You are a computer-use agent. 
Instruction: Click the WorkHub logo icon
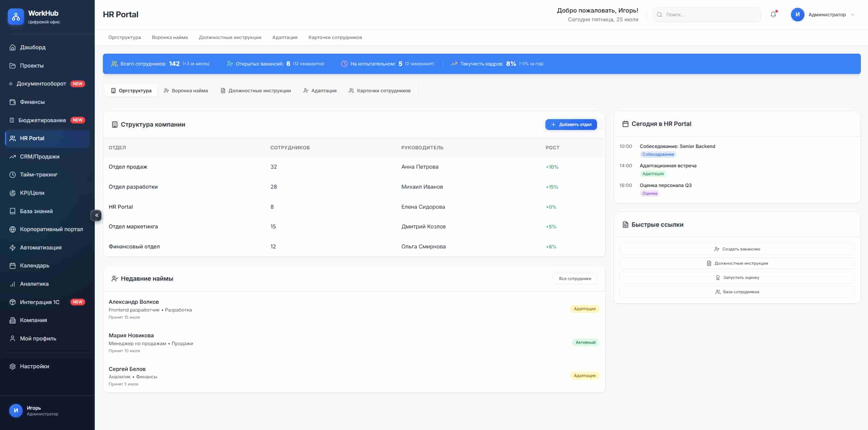point(16,17)
